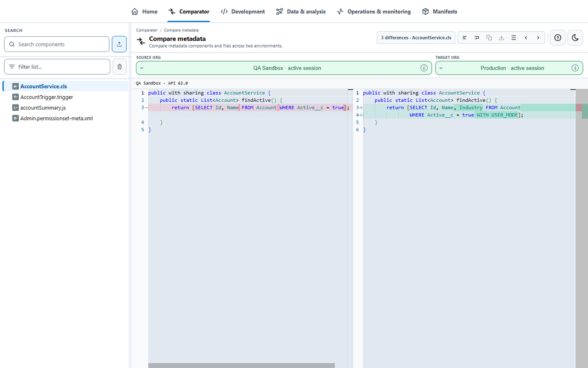Toggle word wrap in the diff toolbar
Screen dimensions: 588x368
click(x=477, y=38)
